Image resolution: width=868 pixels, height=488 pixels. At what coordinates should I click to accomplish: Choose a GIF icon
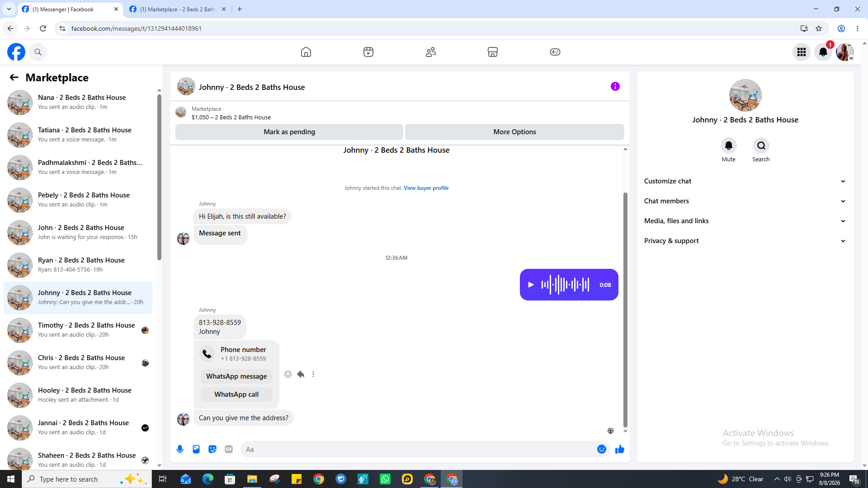[229, 449]
